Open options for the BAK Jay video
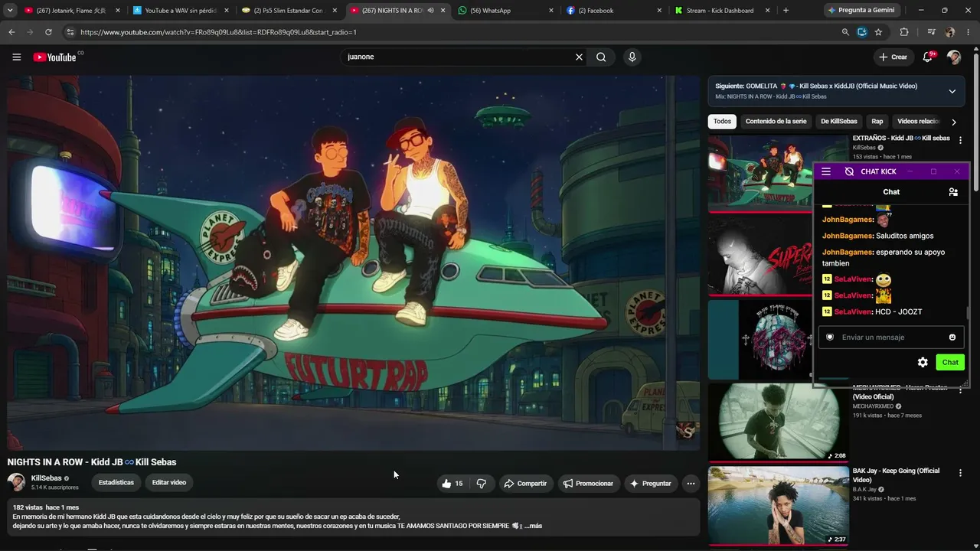This screenshot has height=551, width=980. point(960,474)
